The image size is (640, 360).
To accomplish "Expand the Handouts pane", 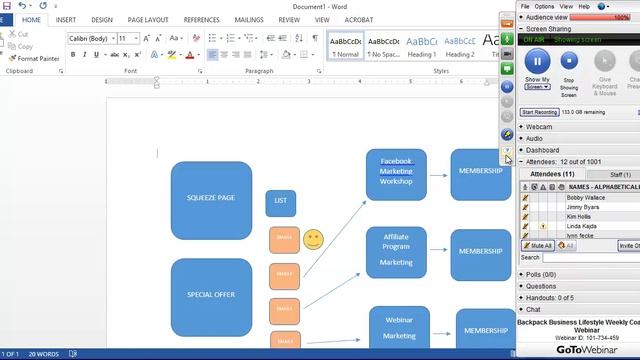I will pyautogui.click(x=521, y=298).
